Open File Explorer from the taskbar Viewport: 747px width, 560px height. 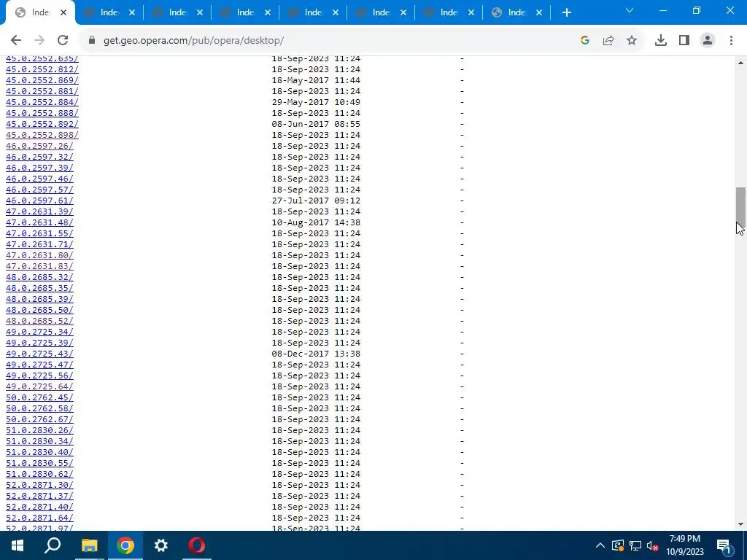(x=89, y=545)
